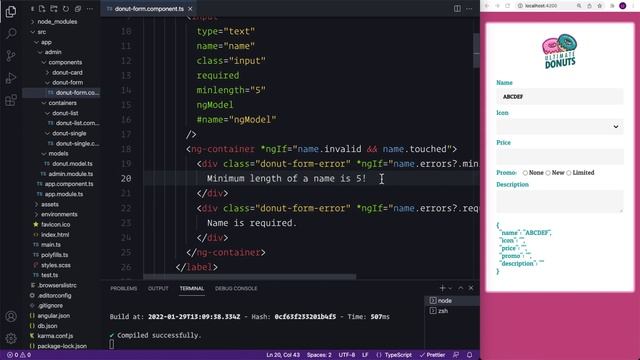This screenshot has width=640, height=360.
Task: Open notifications bell in status bar
Action: [469, 355]
